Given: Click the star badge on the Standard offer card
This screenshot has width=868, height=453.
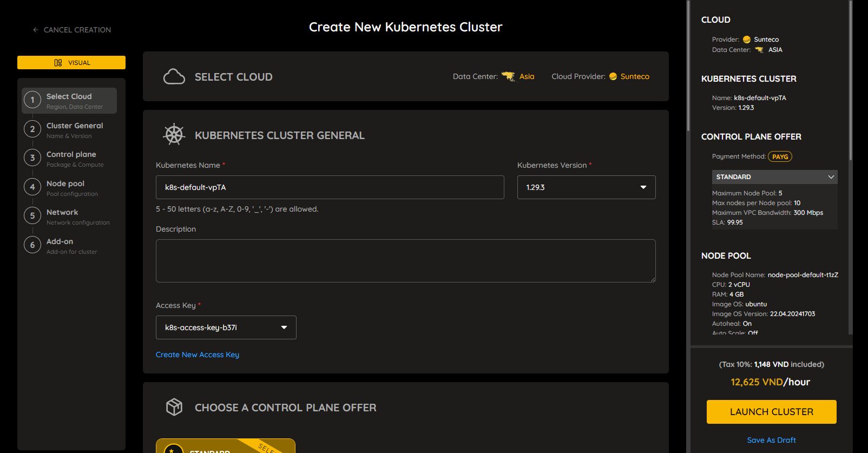Looking at the screenshot, I should pyautogui.click(x=173, y=449).
